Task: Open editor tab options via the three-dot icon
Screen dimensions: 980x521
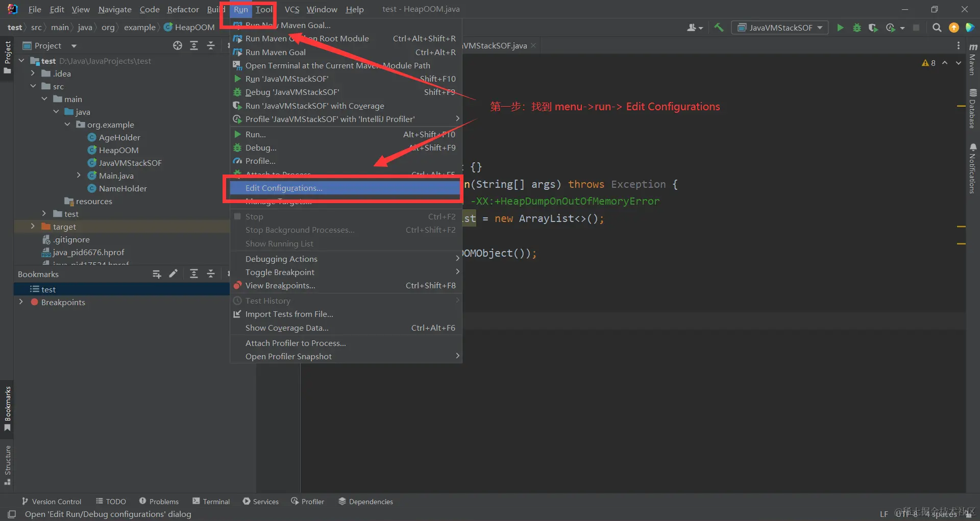Action: pos(958,45)
